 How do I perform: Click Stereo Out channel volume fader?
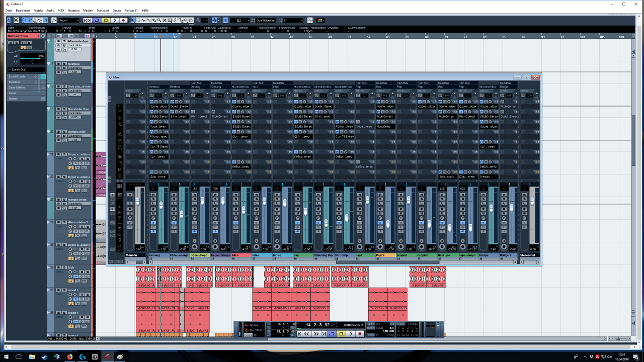tap(532, 201)
